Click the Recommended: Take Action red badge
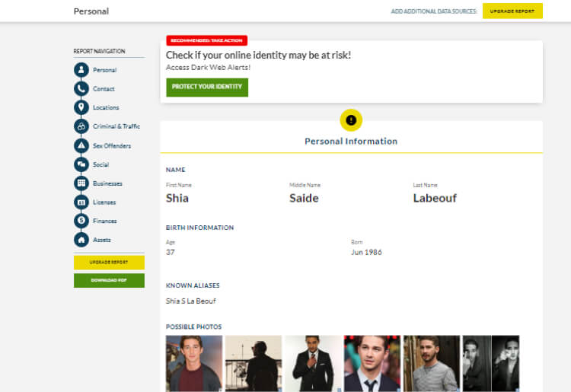This screenshot has width=571, height=392. (206, 40)
